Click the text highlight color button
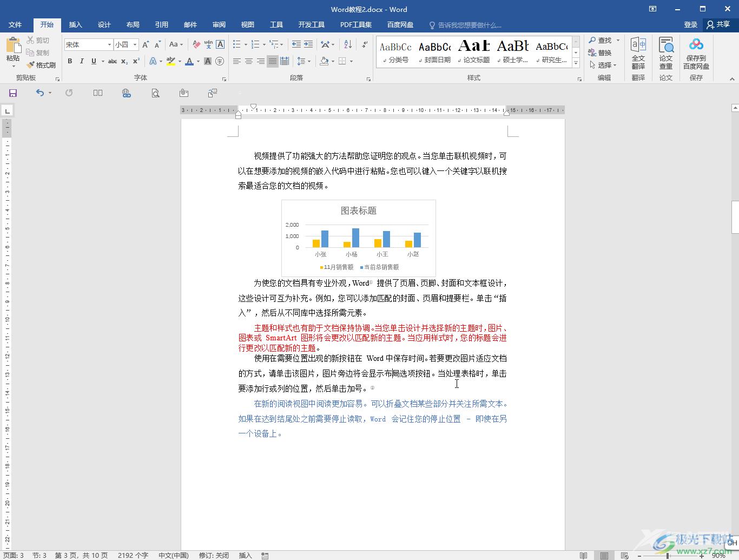 tap(170, 61)
